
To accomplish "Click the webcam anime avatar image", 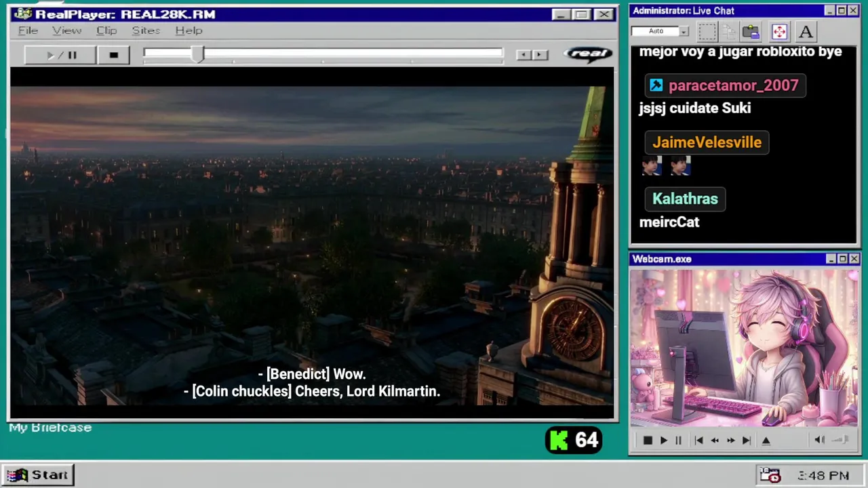I will click(744, 348).
